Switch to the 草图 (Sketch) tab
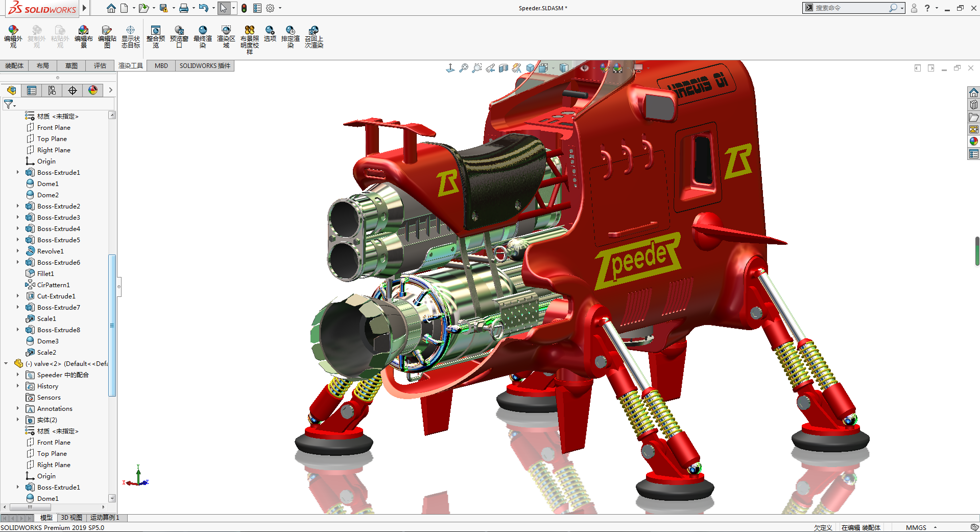980x532 pixels. 71,65
